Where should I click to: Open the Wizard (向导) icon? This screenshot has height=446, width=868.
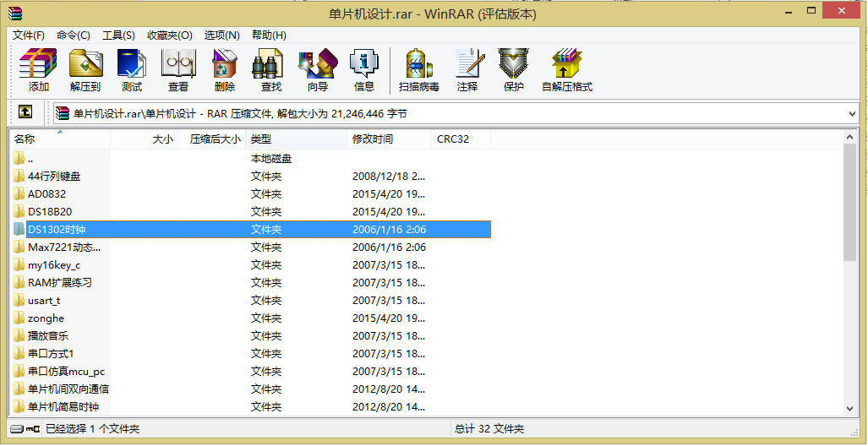[318, 70]
